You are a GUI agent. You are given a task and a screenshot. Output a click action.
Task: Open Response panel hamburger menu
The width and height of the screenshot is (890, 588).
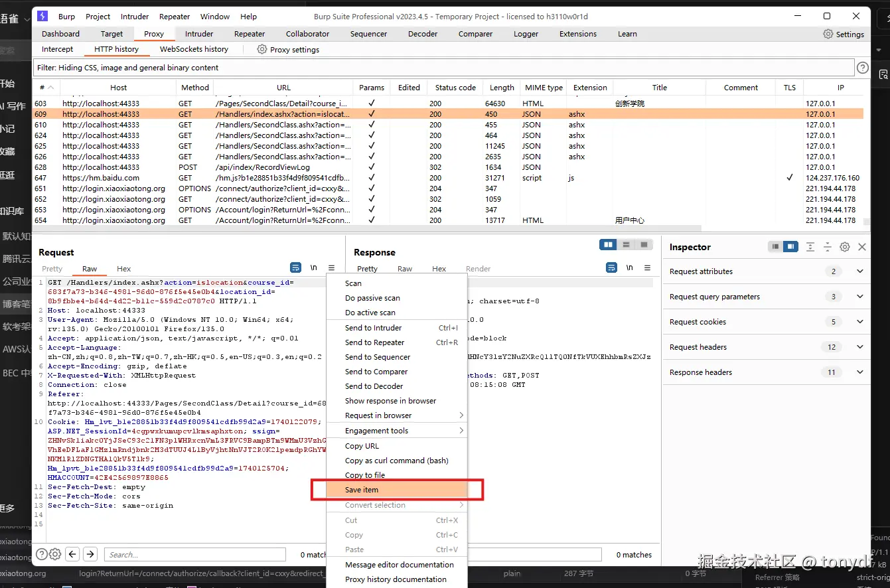click(x=647, y=267)
